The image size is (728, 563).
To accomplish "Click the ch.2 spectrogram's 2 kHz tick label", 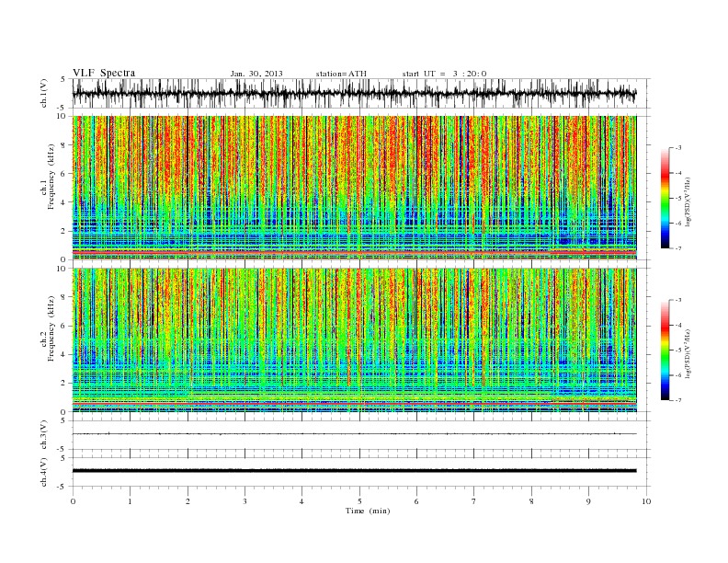I will (x=64, y=384).
